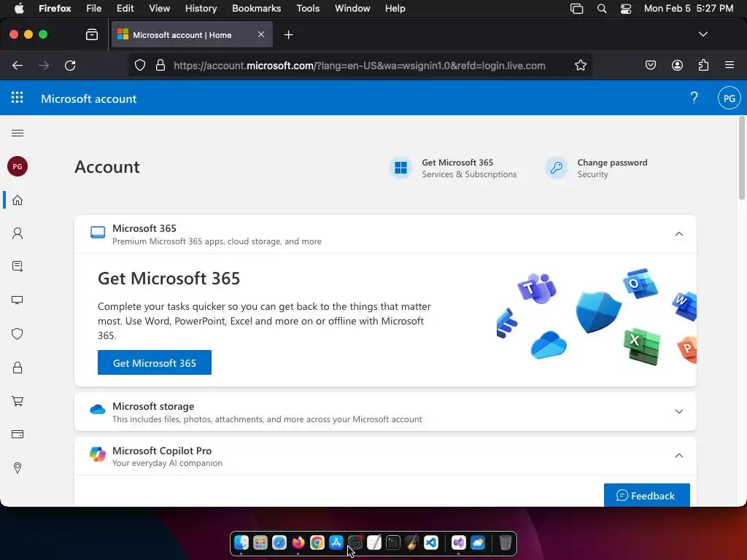Open the Feedback button
This screenshot has height=560, width=747.
click(646, 495)
